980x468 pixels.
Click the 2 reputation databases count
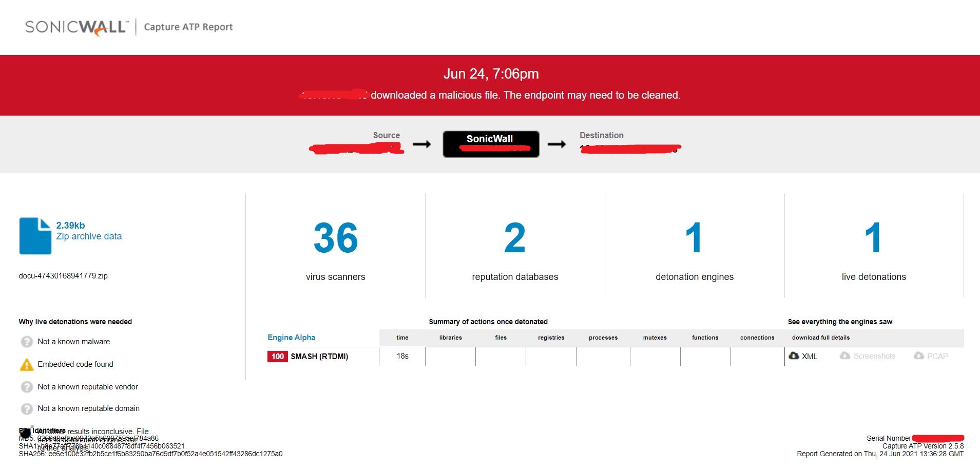515,238
